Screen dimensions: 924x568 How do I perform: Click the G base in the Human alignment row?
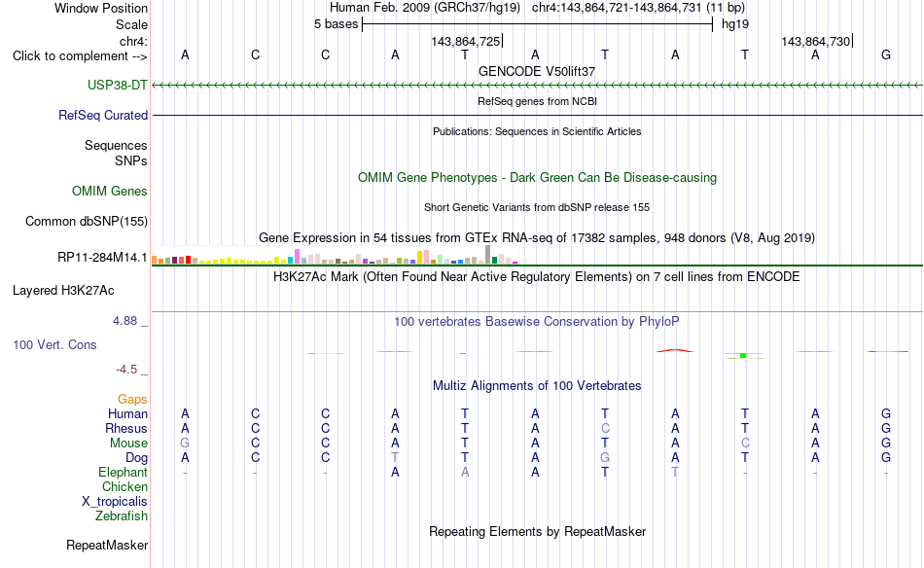pyautogui.click(x=886, y=413)
